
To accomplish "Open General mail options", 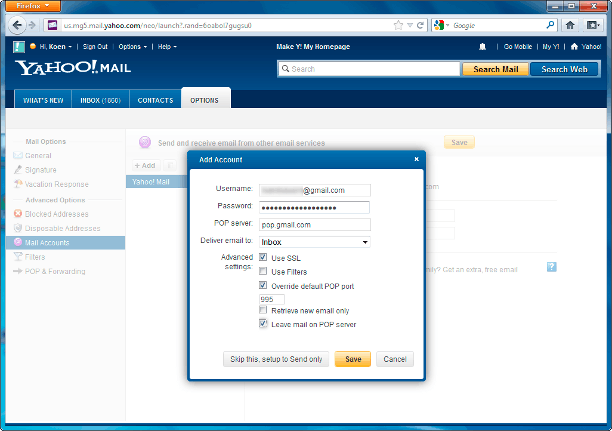I will click(38, 155).
